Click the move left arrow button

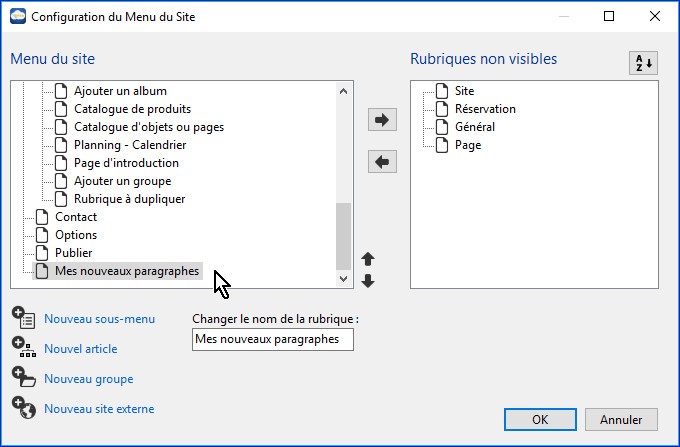pos(383,162)
